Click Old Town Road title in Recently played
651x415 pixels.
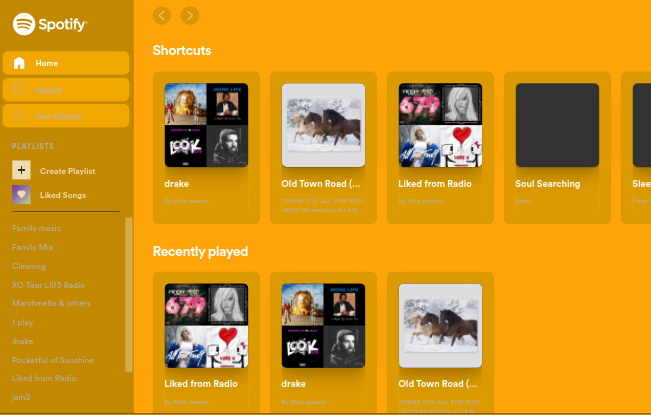tap(438, 384)
